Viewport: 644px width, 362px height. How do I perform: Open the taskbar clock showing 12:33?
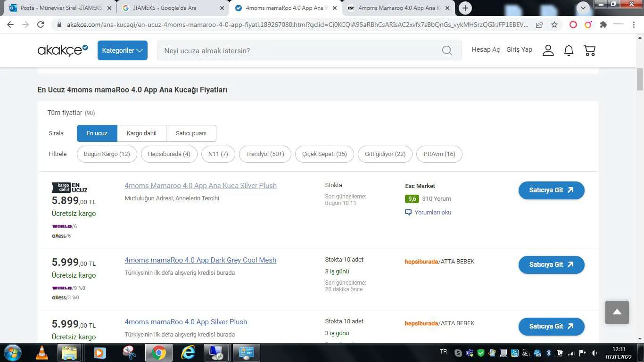coord(619,353)
